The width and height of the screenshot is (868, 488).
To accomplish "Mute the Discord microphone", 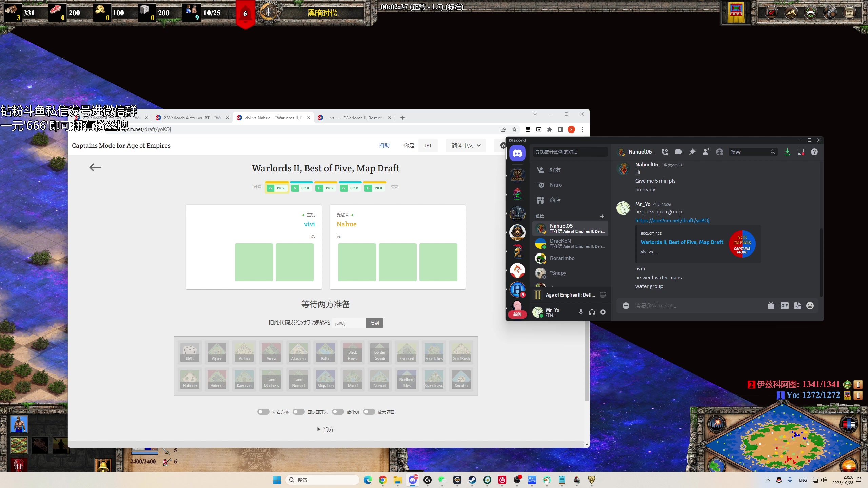I will click(581, 312).
